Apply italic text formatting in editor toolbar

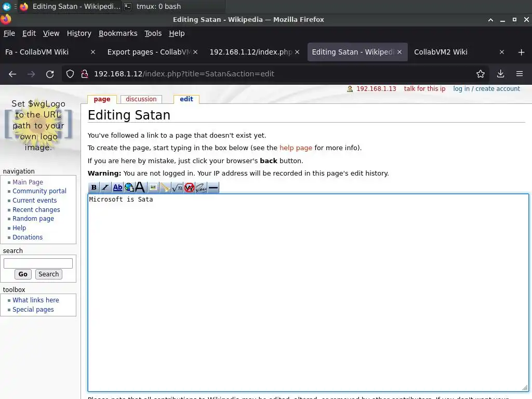pyautogui.click(x=105, y=187)
